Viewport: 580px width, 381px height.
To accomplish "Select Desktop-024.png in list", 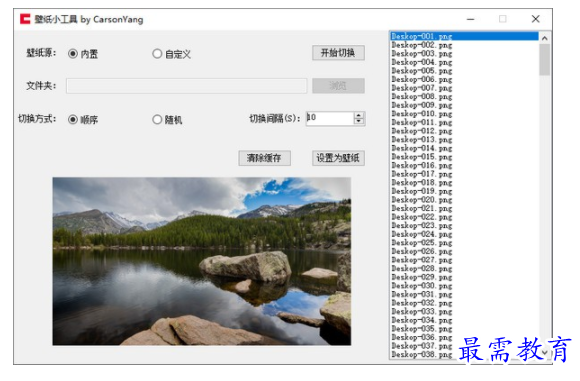I will click(x=422, y=234).
